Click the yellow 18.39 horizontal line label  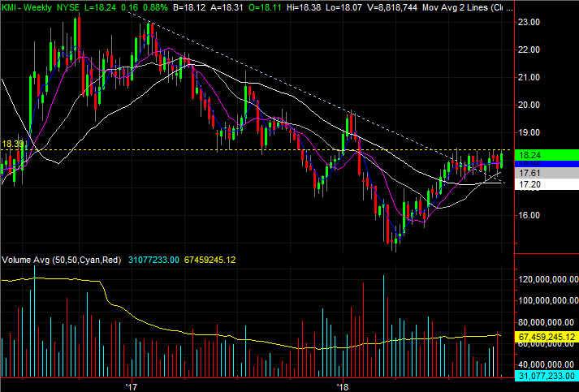point(13,144)
